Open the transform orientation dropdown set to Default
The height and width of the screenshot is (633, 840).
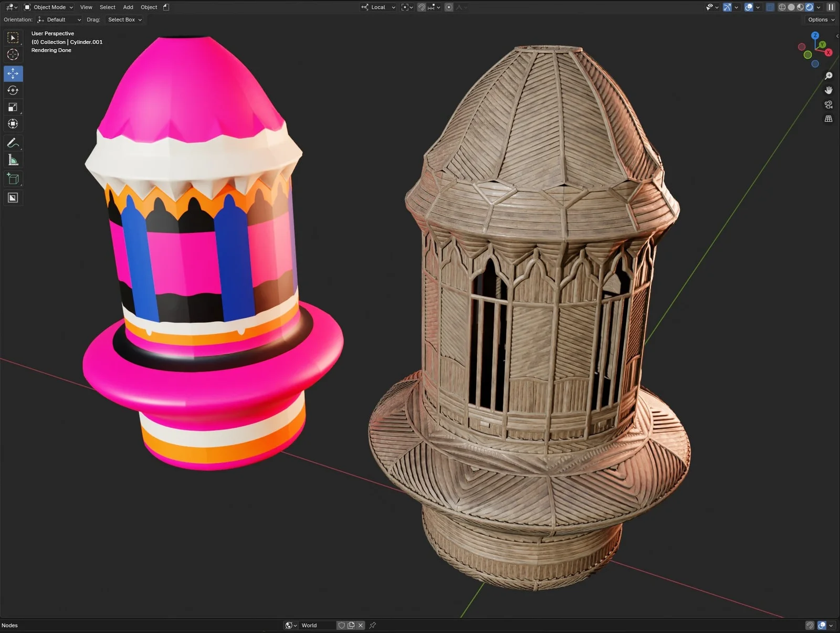pyautogui.click(x=59, y=19)
